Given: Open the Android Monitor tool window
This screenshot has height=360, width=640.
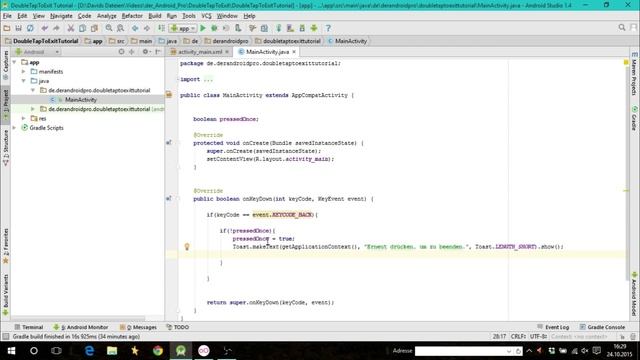Looking at the screenshot, I should tap(81, 327).
